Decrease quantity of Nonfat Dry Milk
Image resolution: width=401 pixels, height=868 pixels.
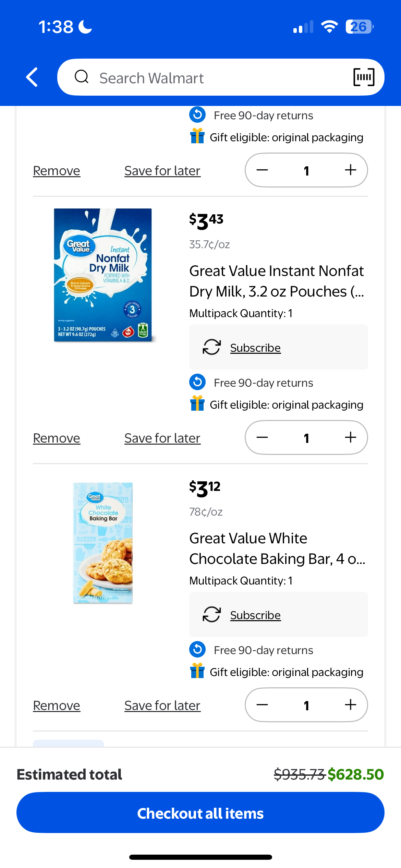click(x=262, y=437)
